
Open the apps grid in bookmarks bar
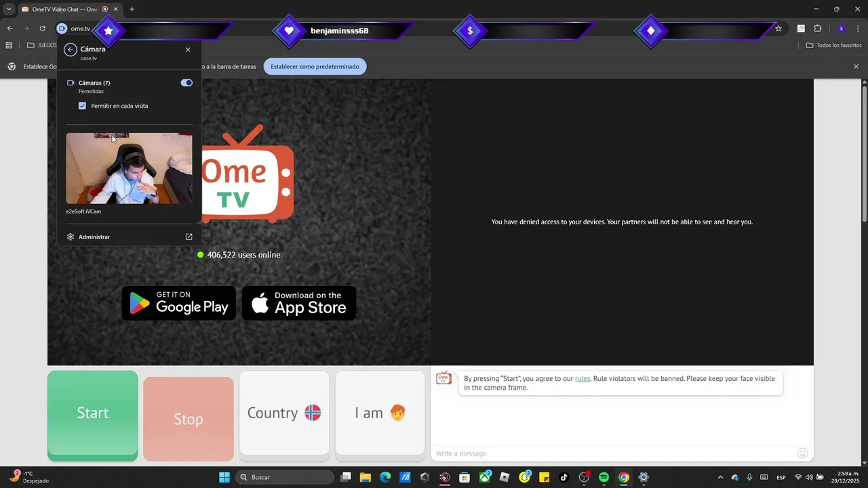coord(9,45)
